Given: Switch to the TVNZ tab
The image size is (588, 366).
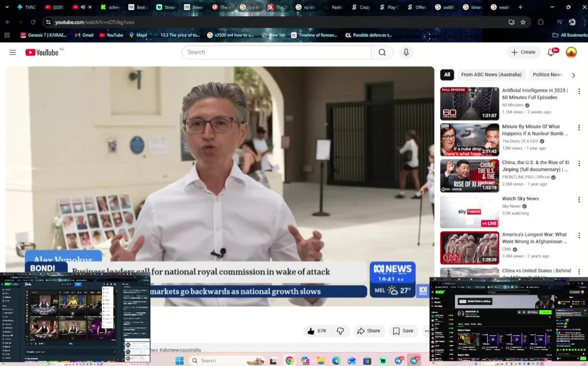Looking at the screenshot, I should tap(26, 7).
